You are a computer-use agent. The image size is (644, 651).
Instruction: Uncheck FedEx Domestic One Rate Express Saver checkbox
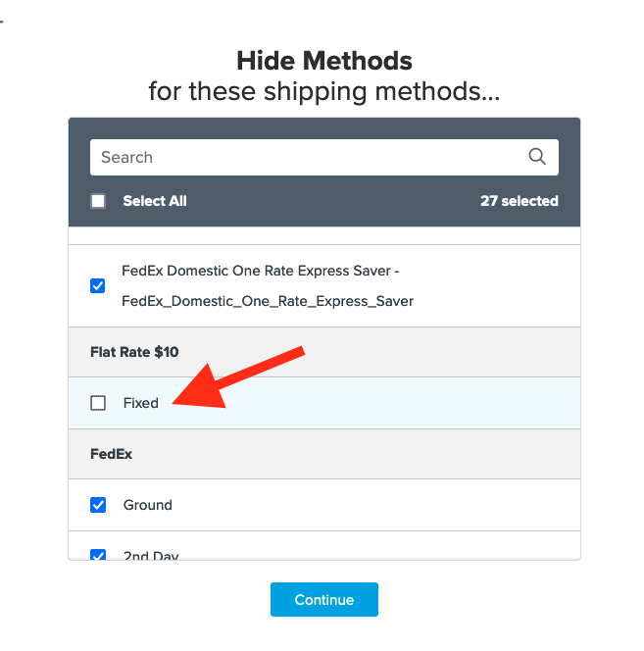[x=98, y=286]
